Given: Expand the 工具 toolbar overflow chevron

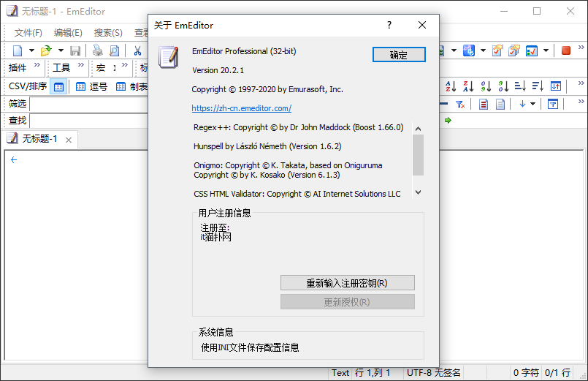Looking at the screenshot, I should pos(81,65).
